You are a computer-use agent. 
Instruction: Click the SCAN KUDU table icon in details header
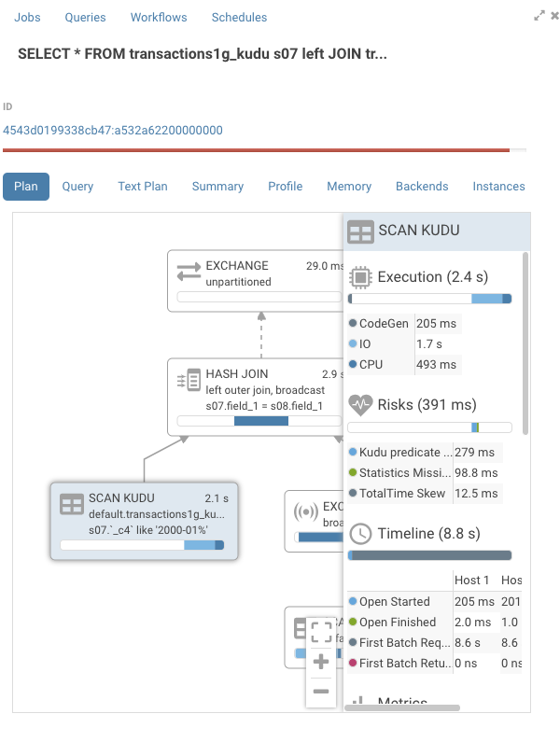coord(360,231)
